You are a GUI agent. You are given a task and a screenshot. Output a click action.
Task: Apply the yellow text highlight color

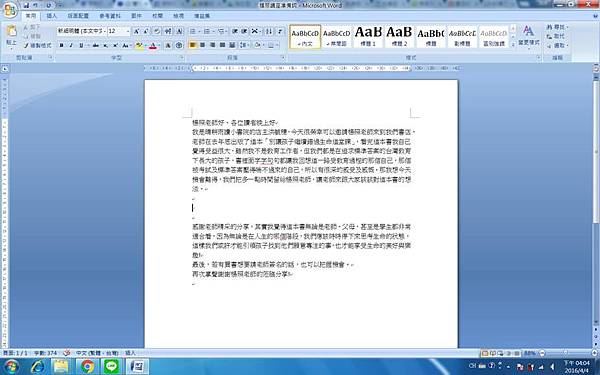coord(139,45)
